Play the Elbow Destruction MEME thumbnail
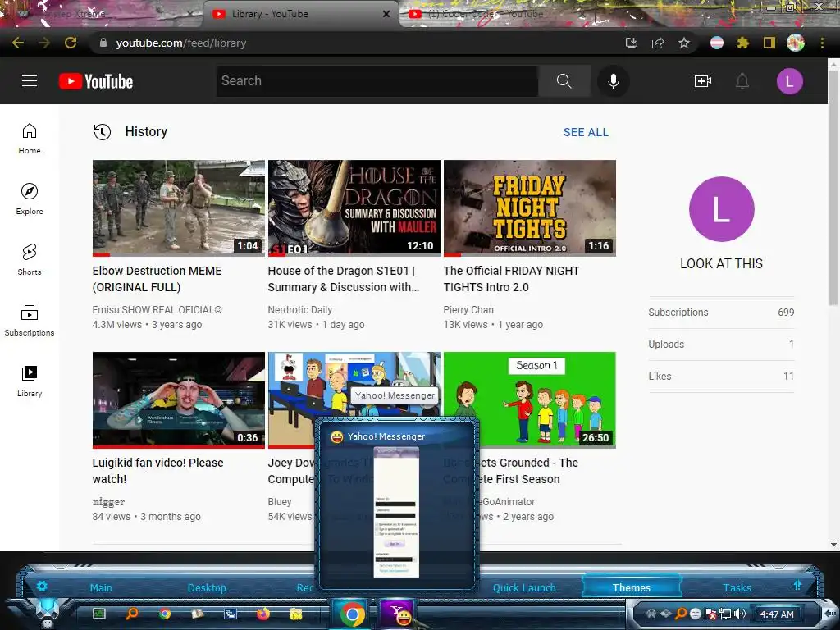 click(178, 208)
